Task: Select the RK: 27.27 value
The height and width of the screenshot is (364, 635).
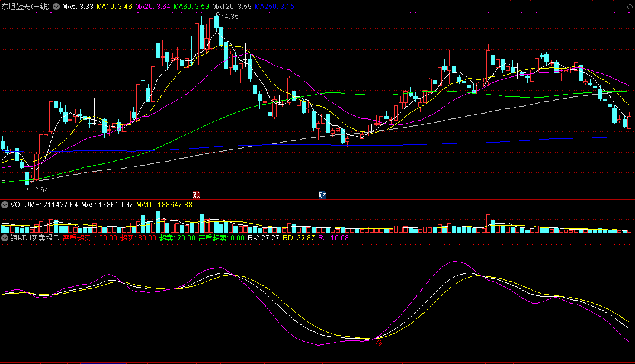Action: pyautogui.click(x=264, y=238)
